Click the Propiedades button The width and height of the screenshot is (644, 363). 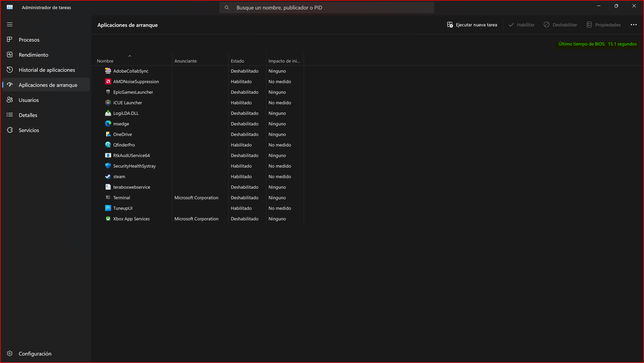603,25
